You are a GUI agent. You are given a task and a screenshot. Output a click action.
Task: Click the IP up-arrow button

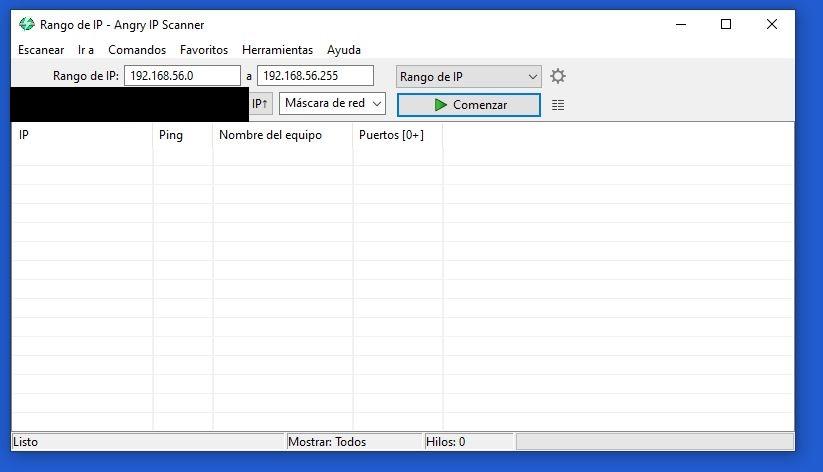point(260,103)
